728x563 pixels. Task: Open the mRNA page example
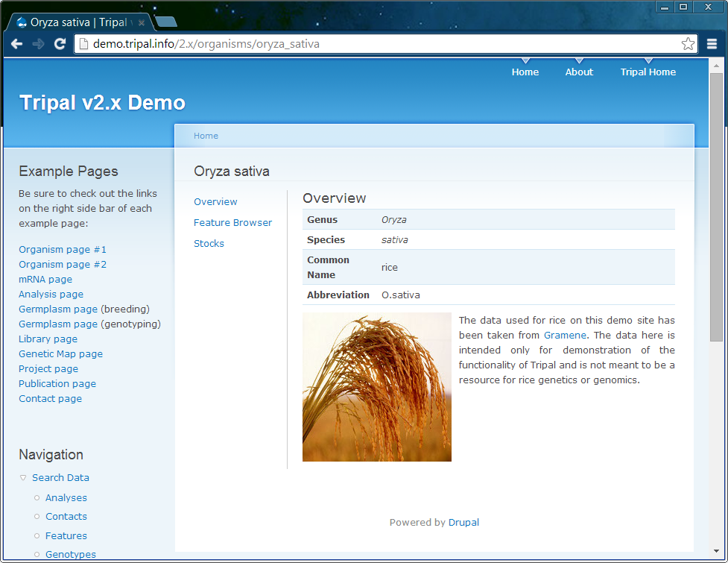[45, 279]
